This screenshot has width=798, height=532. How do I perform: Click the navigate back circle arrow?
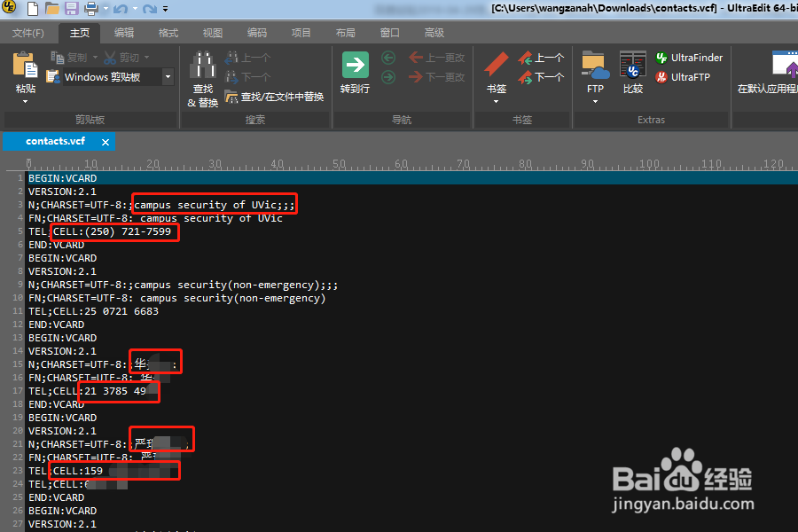point(388,58)
